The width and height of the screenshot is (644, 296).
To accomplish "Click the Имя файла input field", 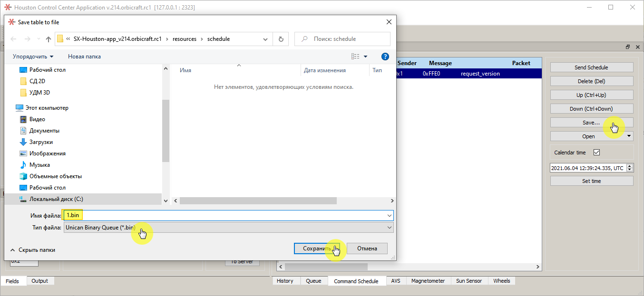I will click(228, 215).
